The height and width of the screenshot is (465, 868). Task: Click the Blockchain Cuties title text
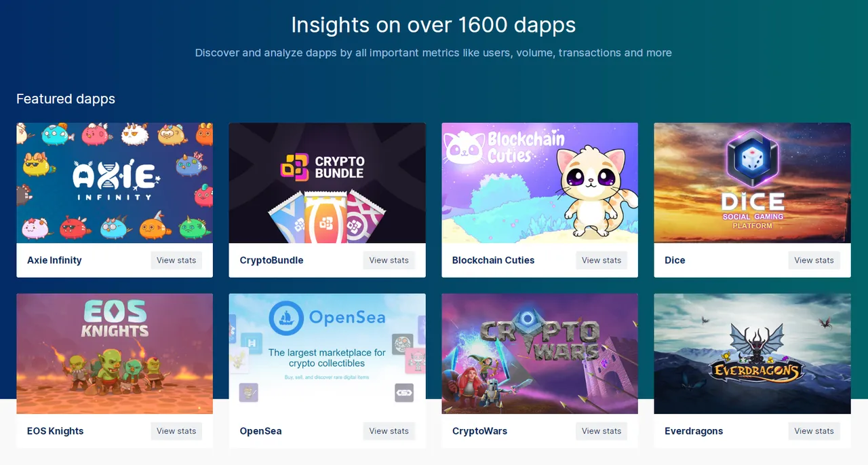[x=493, y=260]
